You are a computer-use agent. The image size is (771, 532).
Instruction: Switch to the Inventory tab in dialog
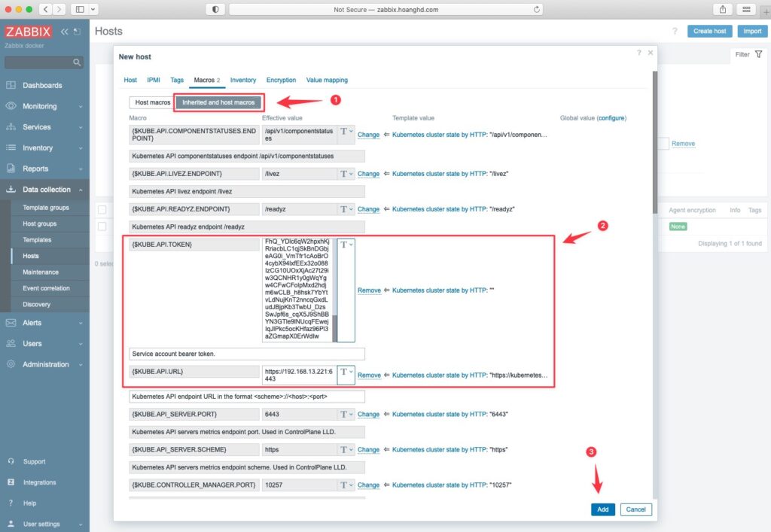243,80
